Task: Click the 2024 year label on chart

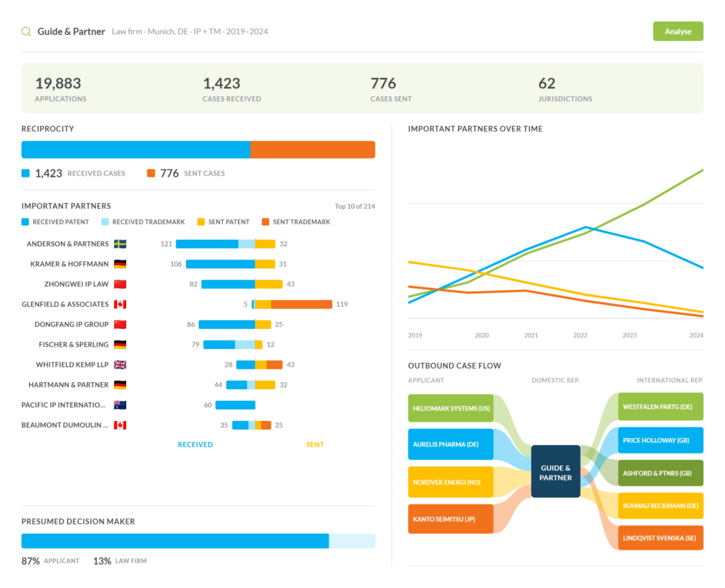Action: (697, 335)
